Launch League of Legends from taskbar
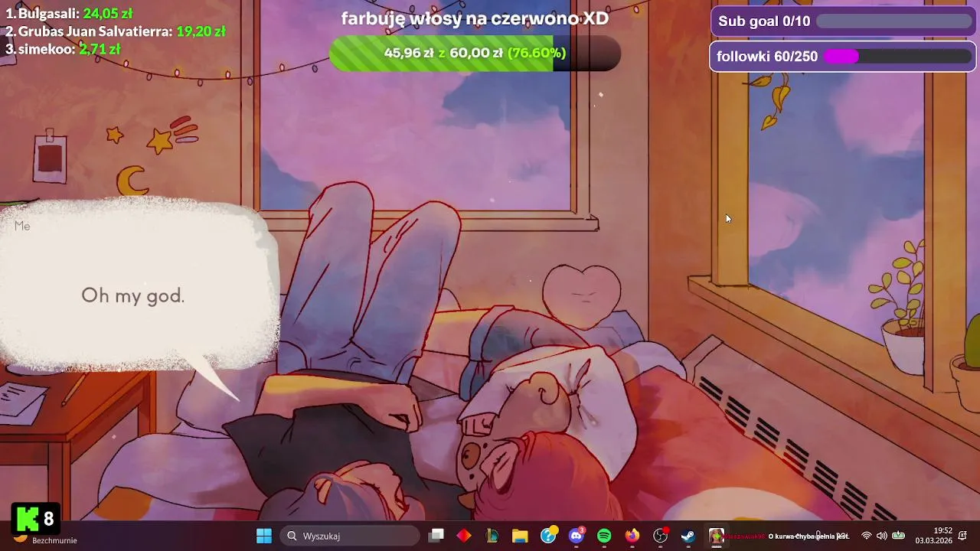This screenshot has width=980, height=551. pyautogui.click(x=492, y=536)
